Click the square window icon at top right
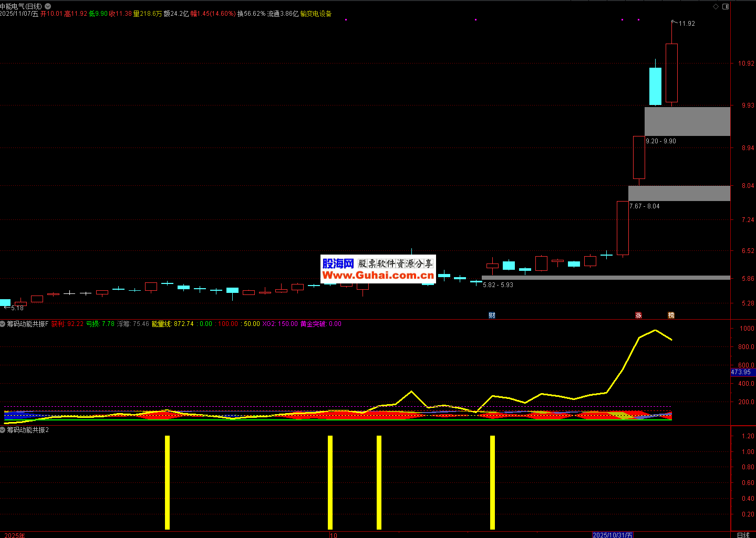Viewport: 756px width, 538px height. (x=726, y=6)
